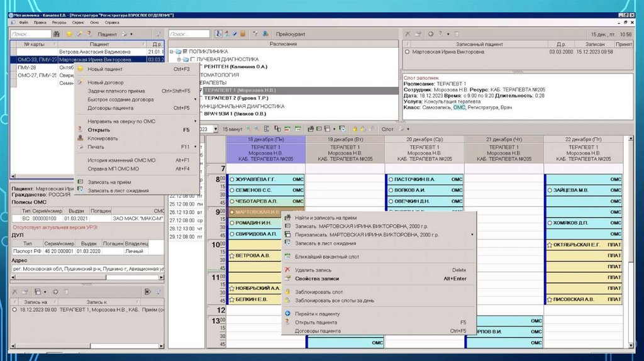Click the orange book icon in schedule toolbar
This screenshot has width=644, height=361.
243,34
